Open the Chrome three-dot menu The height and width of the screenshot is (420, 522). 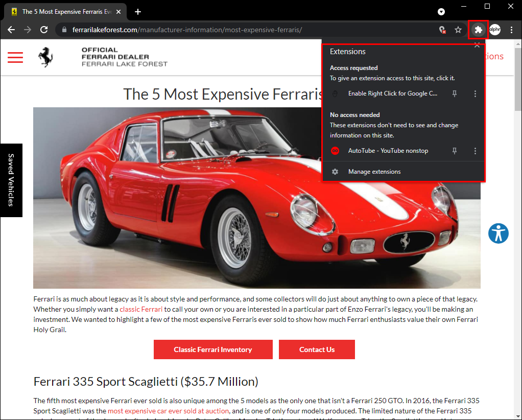511,30
